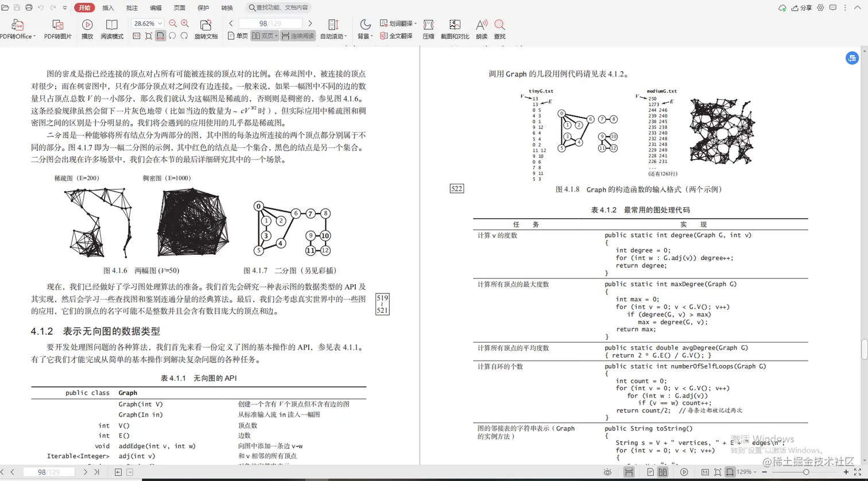Open the PDF转Office converter
Viewport: 868px width, 481px height.
(x=17, y=29)
